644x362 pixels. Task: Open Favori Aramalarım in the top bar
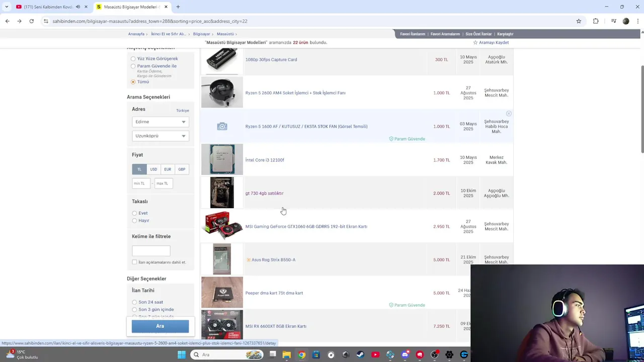pyautogui.click(x=445, y=34)
